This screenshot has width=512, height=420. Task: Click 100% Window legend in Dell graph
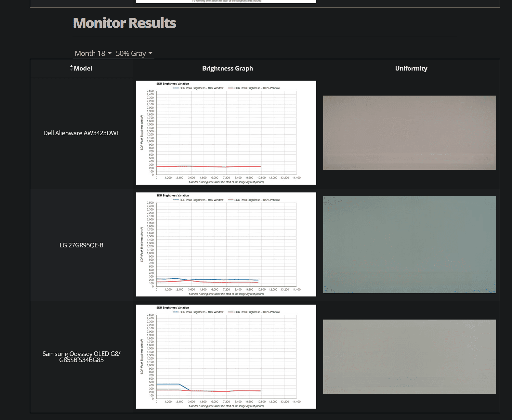(254, 88)
